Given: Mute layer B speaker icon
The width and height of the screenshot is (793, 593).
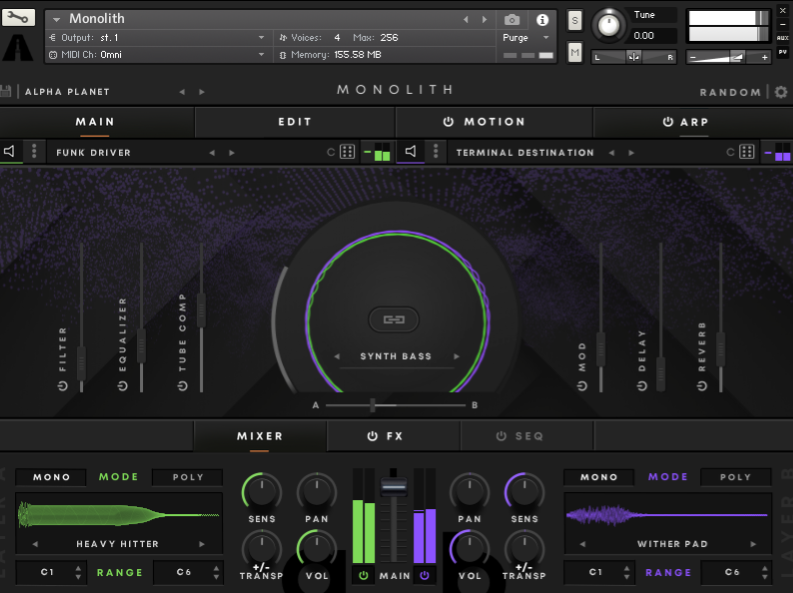Looking at the screenshot, I should click(x=411, y=151).
